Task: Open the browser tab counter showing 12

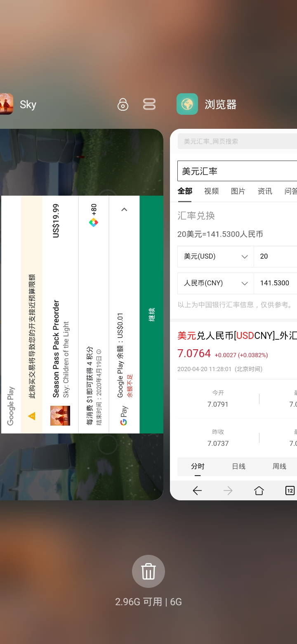Action: [290, 490]
